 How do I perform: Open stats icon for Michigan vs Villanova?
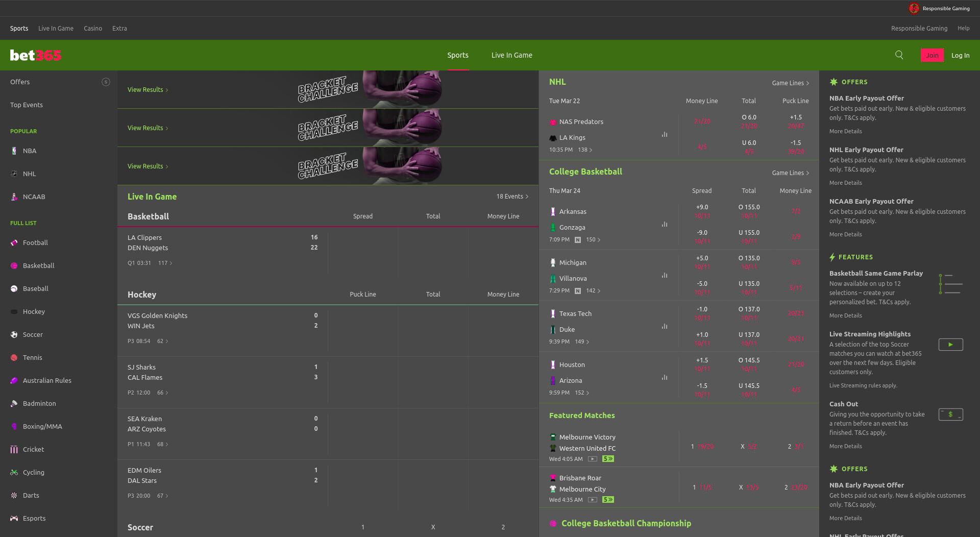coord(665,275)
